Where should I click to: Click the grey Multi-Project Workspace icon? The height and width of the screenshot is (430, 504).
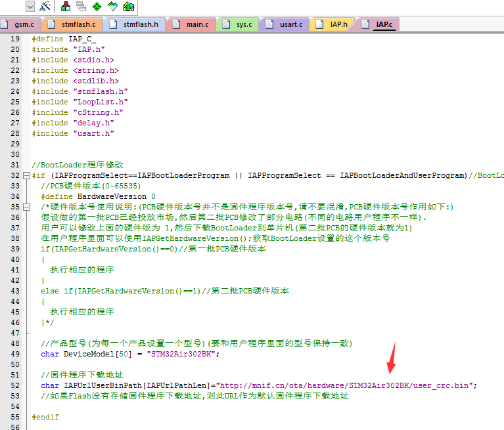[81, 7]
